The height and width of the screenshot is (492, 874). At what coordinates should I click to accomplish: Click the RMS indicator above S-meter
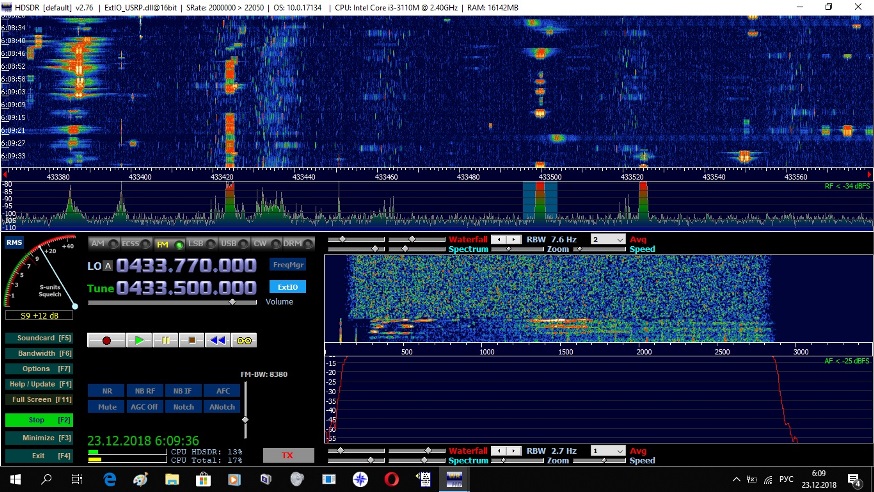point(14,242)
